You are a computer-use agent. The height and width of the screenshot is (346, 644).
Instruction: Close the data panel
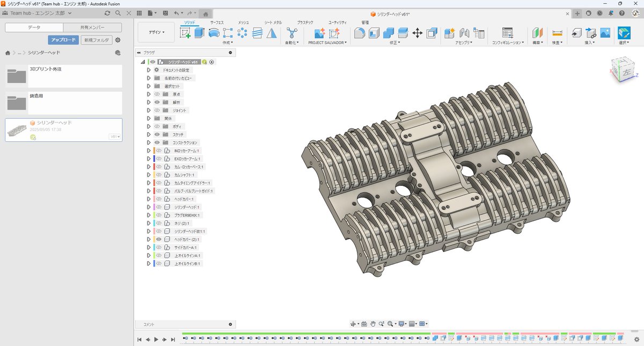point(129,13)
